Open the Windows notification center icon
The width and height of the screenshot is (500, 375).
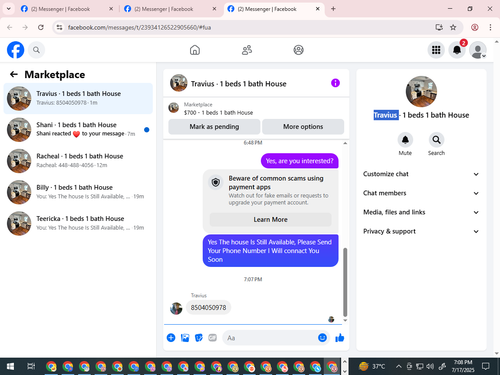(x=486, y=367)
